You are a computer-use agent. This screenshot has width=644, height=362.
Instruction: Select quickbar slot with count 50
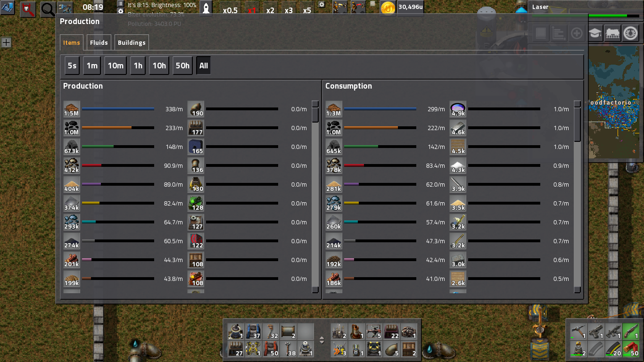[x=270, y=349]
